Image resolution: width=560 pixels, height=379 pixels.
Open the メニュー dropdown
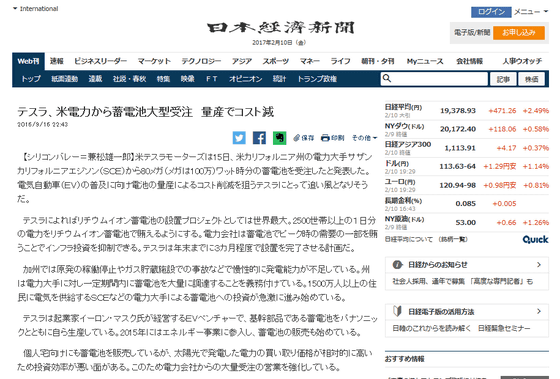531,12
